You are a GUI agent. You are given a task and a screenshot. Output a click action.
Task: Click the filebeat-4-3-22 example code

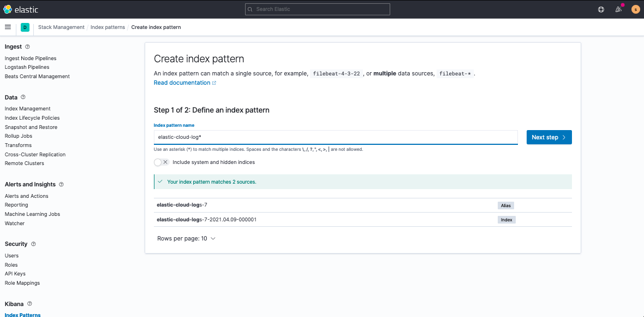pyautogui.click(x=336, y=74)
